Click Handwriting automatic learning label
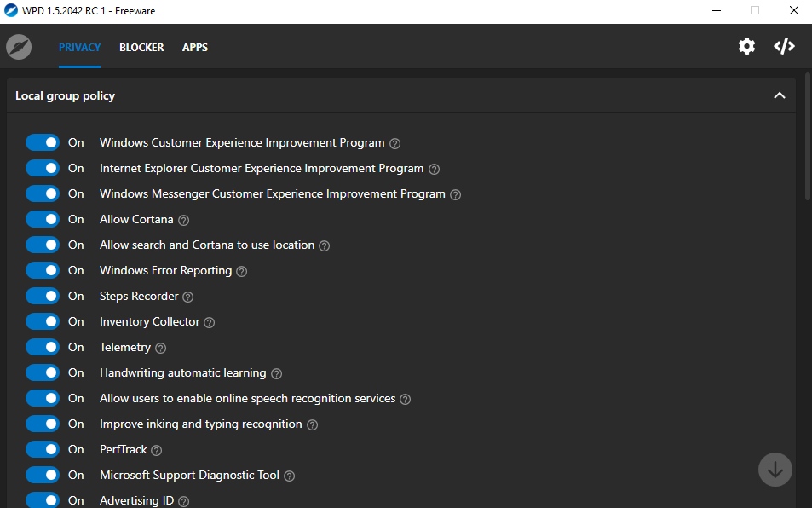Viewport: 812px width, 508px height. [183, 372]
